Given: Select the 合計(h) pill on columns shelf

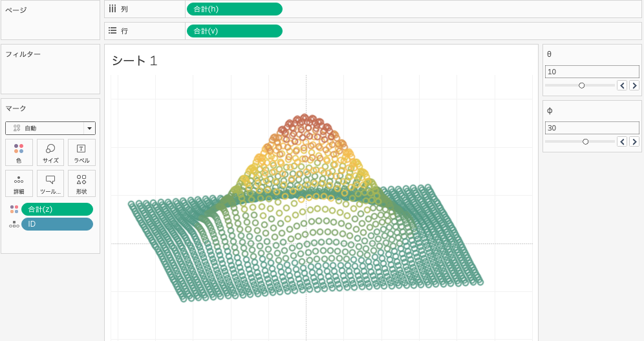Looking at the screenshot, I should (235, 9).
